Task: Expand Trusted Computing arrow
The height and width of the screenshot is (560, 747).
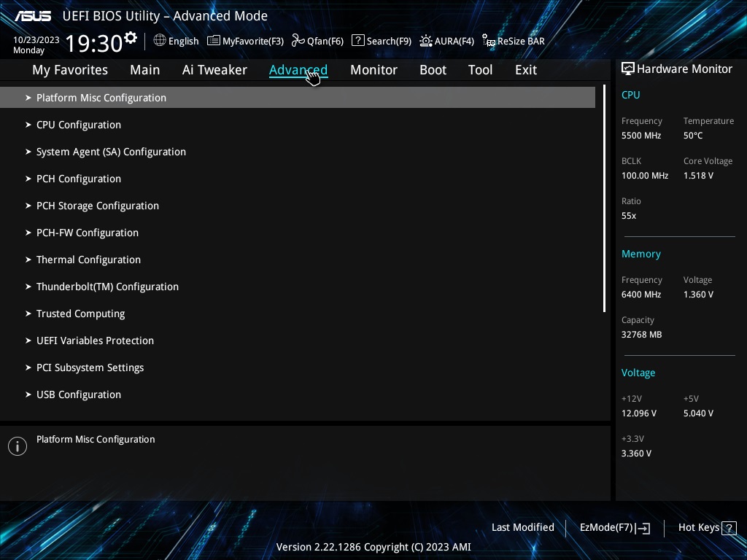Action: pos(28,314)
